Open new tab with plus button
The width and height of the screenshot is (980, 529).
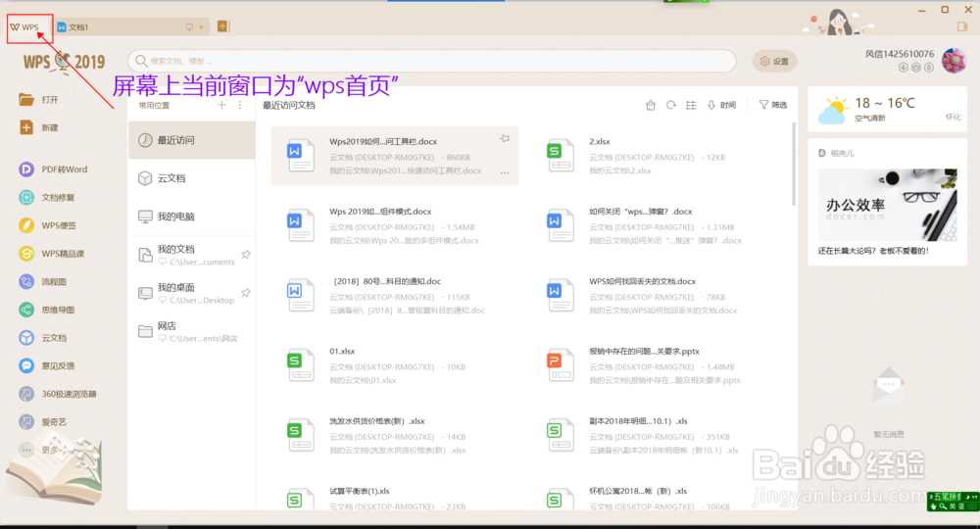(222, 26)
